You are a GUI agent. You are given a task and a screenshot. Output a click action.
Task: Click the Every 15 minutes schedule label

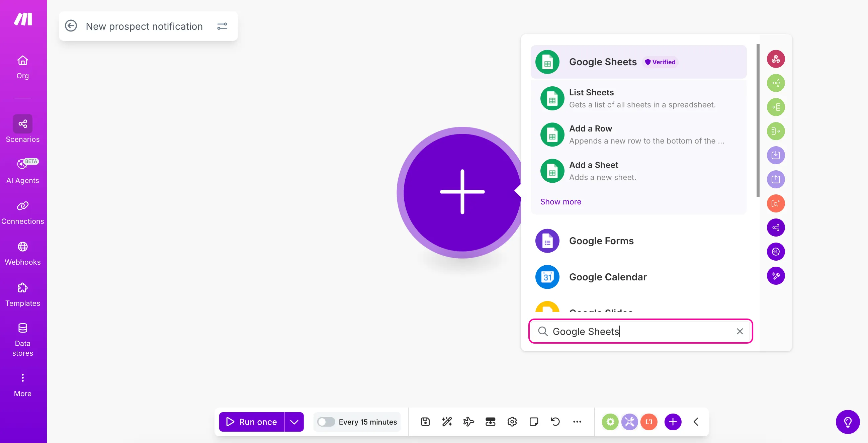click(x=368, y=422)
